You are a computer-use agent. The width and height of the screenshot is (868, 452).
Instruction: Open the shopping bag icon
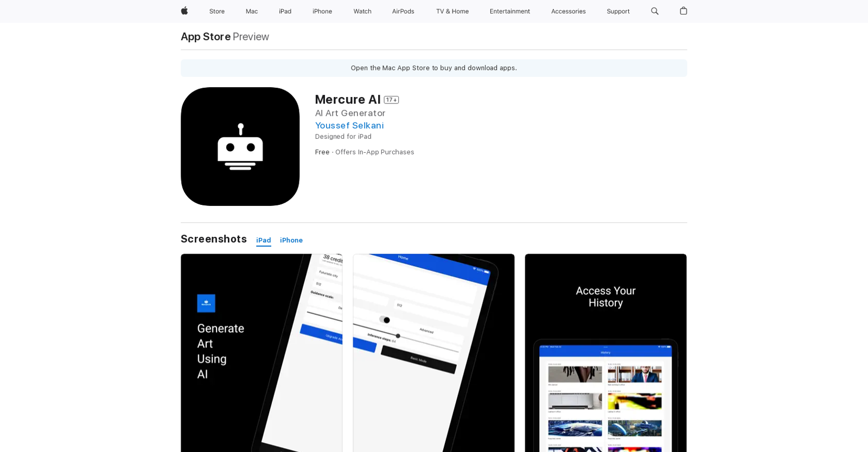[684, 11]
